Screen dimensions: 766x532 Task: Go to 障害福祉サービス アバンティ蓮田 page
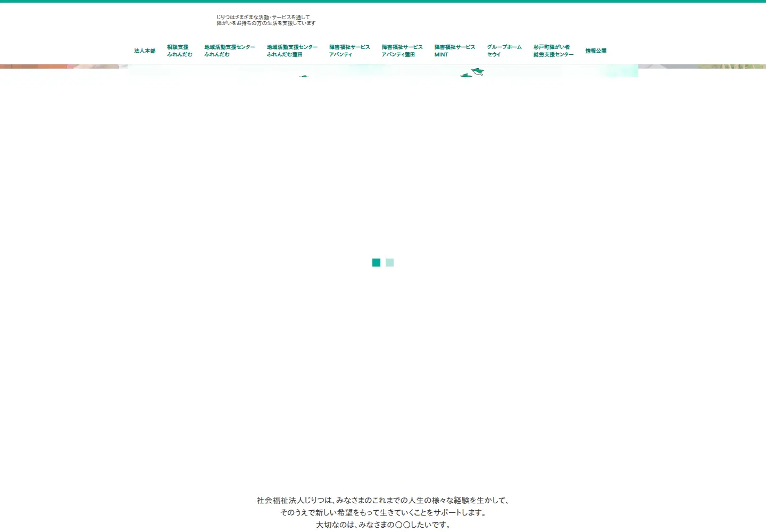click(x=402, y=51)
